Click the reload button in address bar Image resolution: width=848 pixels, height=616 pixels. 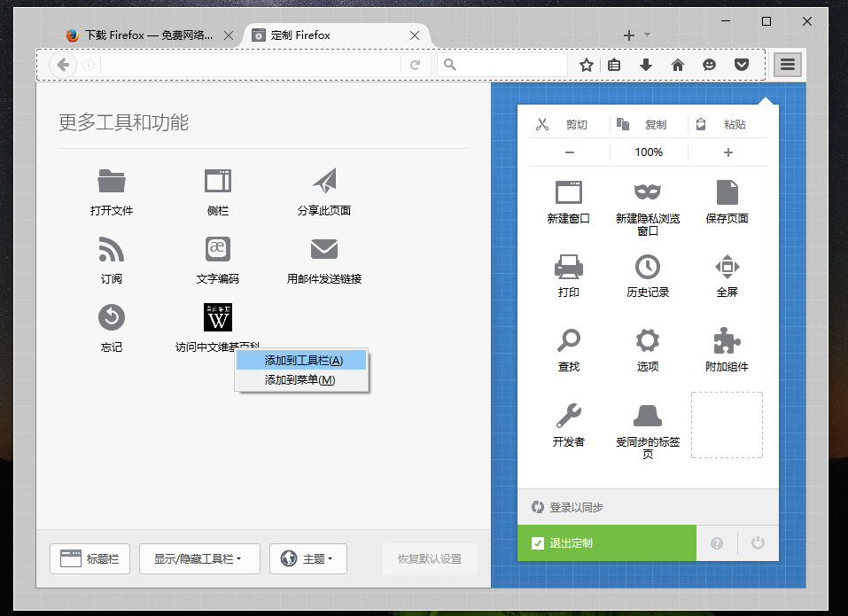(416, 66)
